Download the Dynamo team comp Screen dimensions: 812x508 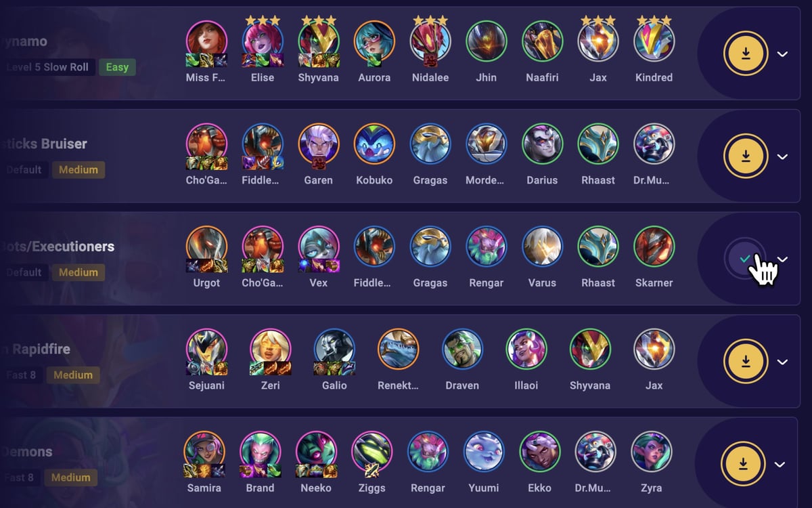tap(746, 54)
